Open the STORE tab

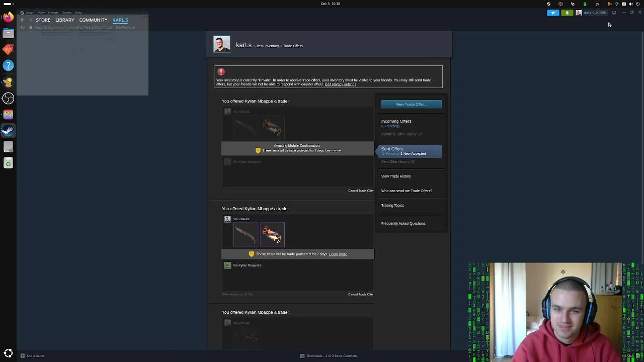43,20
